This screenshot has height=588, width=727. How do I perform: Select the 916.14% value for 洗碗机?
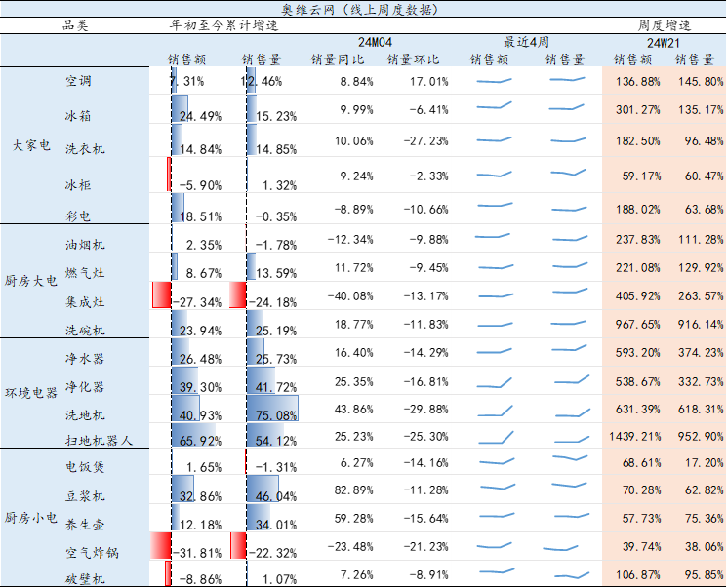pyautogui.click(x=701, y=325)
